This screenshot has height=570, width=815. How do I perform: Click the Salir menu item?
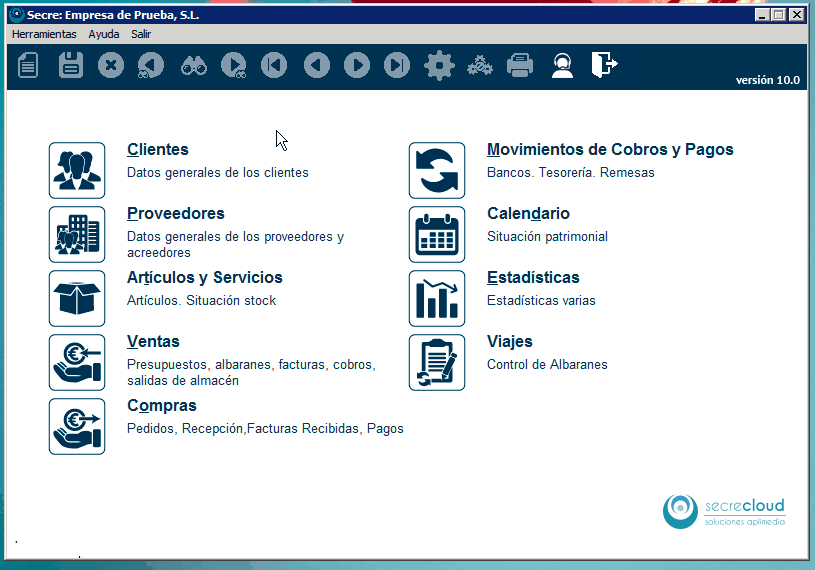click(x=141, y=33)
